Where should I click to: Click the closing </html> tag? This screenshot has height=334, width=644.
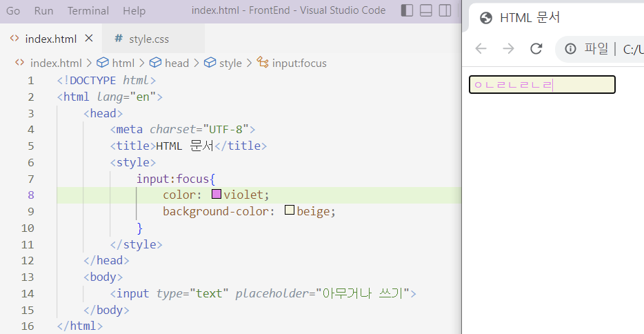[80, 326]
